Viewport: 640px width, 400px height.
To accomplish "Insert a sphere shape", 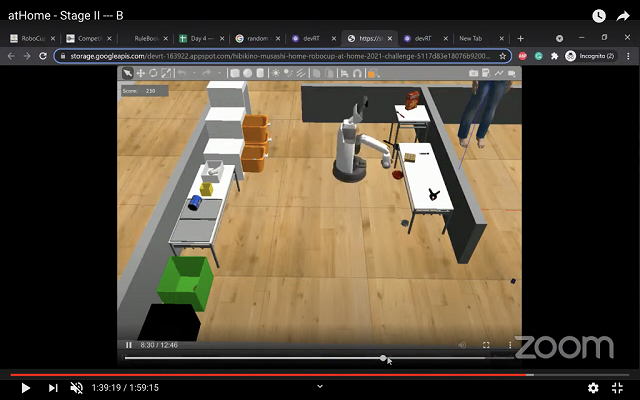I will coord(247,73).
